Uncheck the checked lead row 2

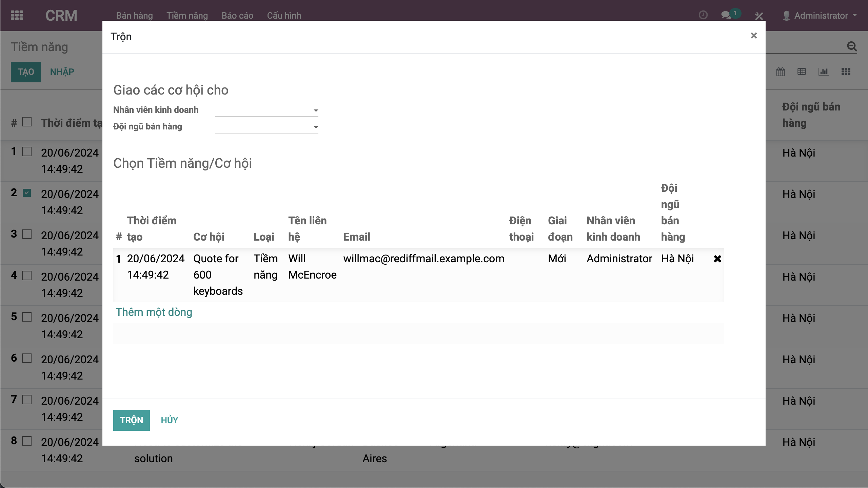point(27,193)
